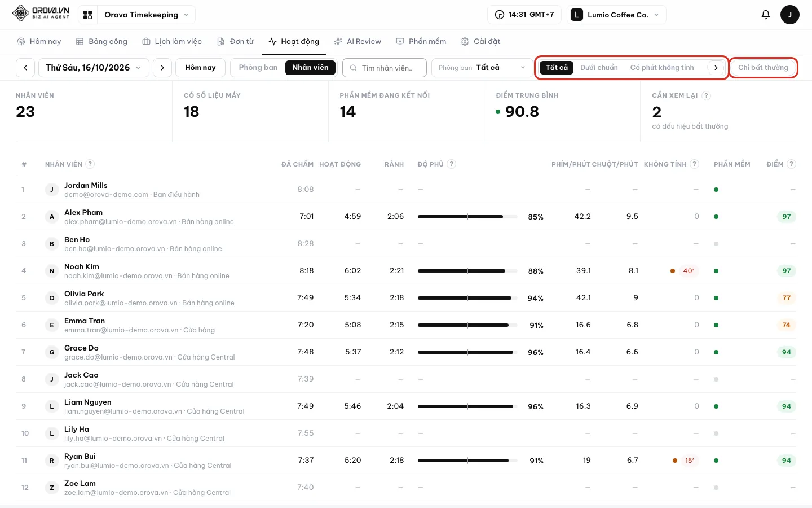
Task: Click the Hôm nay date button
Action: click(x=201, y=68)
